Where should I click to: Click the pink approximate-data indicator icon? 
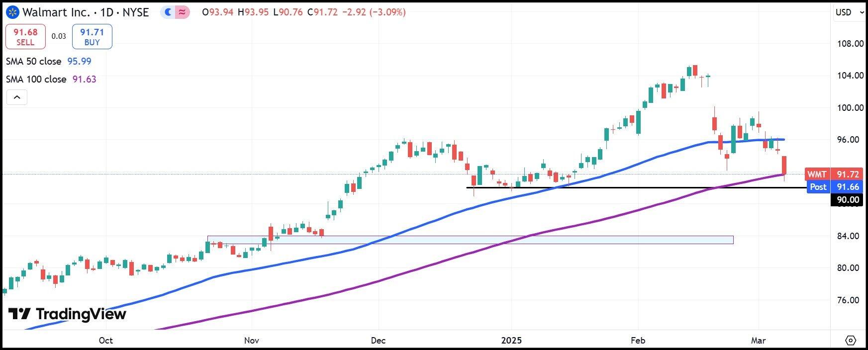tap(182, 12)
